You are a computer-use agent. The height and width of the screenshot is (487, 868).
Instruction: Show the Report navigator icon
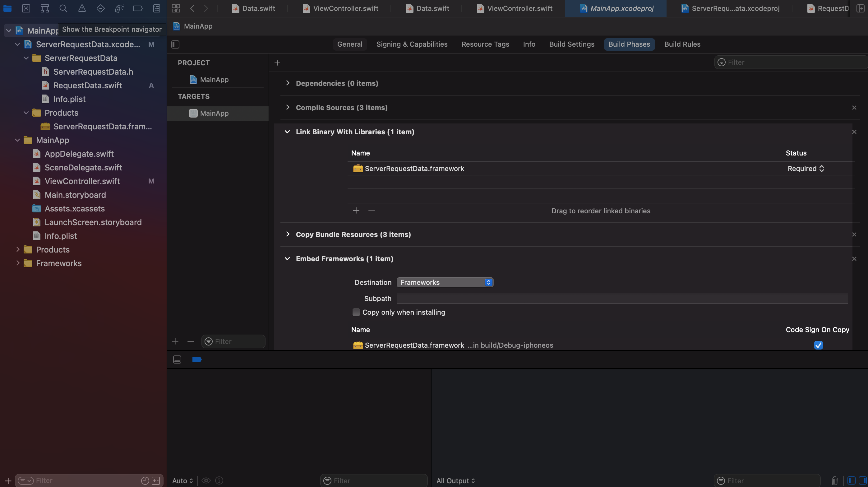pos(157,8)
